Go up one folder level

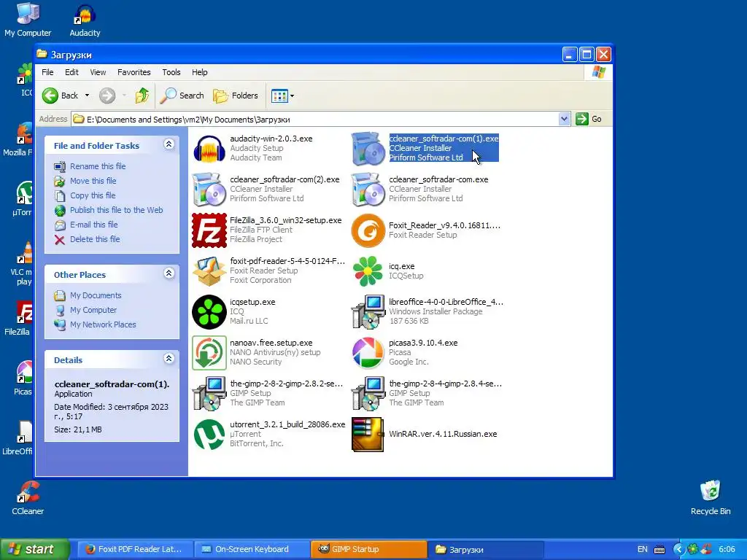142,96
